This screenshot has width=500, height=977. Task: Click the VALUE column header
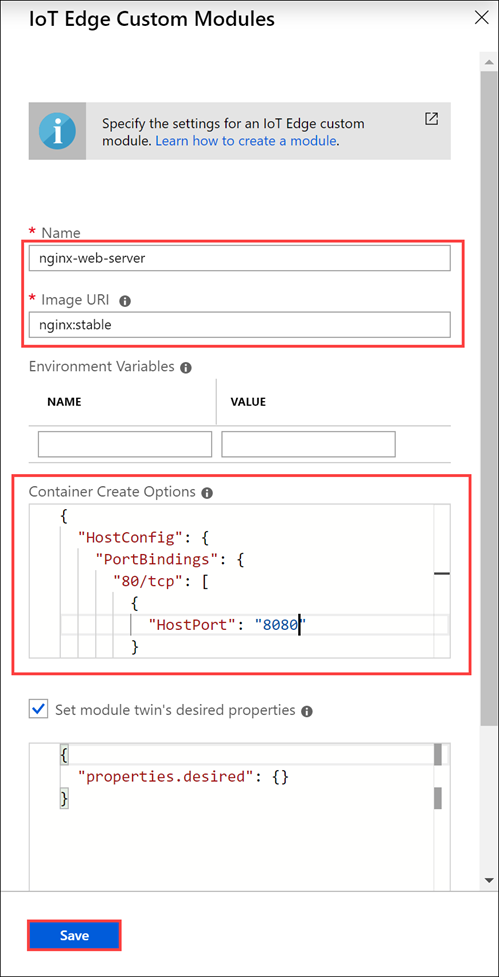tap(248, 402)
